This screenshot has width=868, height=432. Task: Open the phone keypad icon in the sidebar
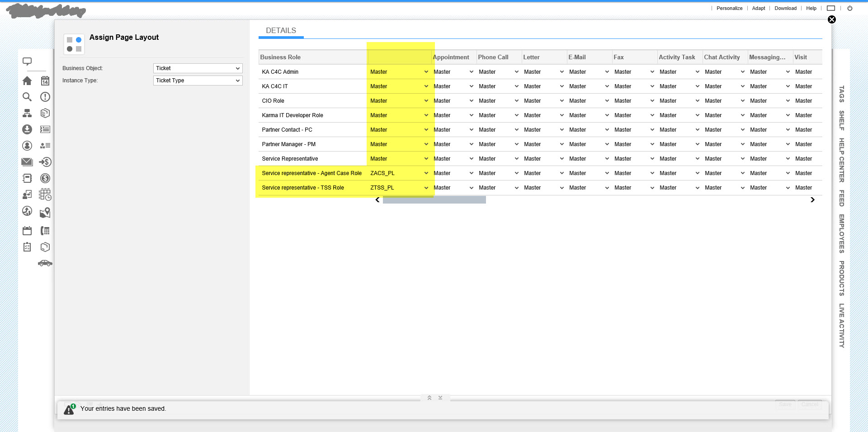[45, 231]
